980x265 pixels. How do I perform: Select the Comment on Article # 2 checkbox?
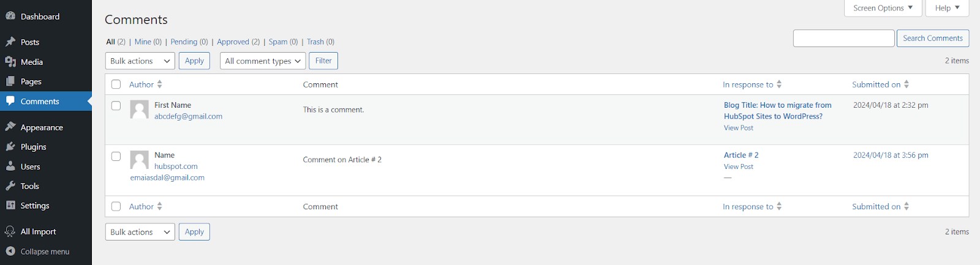tap(116, 156)
